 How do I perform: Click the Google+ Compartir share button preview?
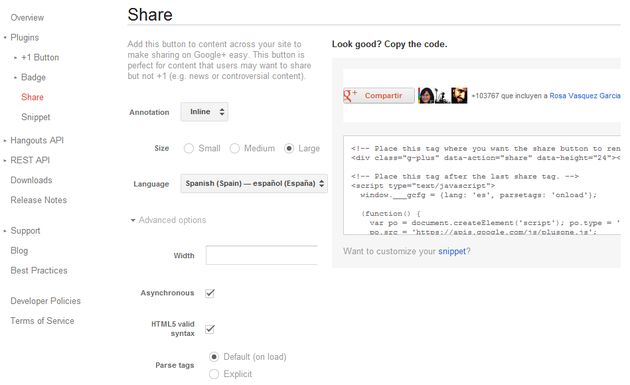[378, 96]
